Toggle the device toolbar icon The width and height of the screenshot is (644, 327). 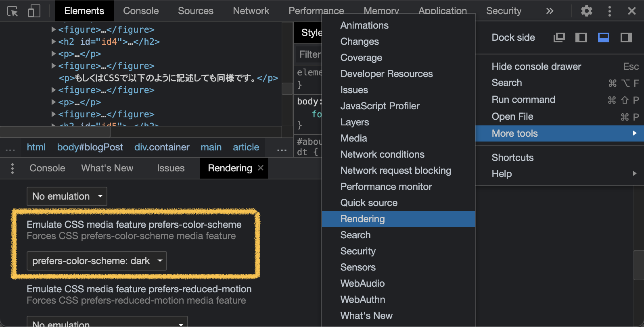[34, 11]
